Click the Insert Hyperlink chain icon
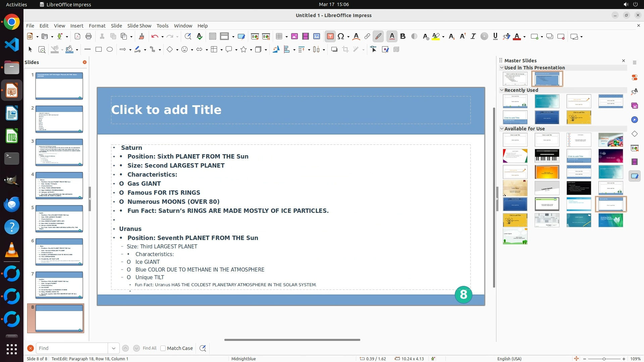 pos(367,37)
